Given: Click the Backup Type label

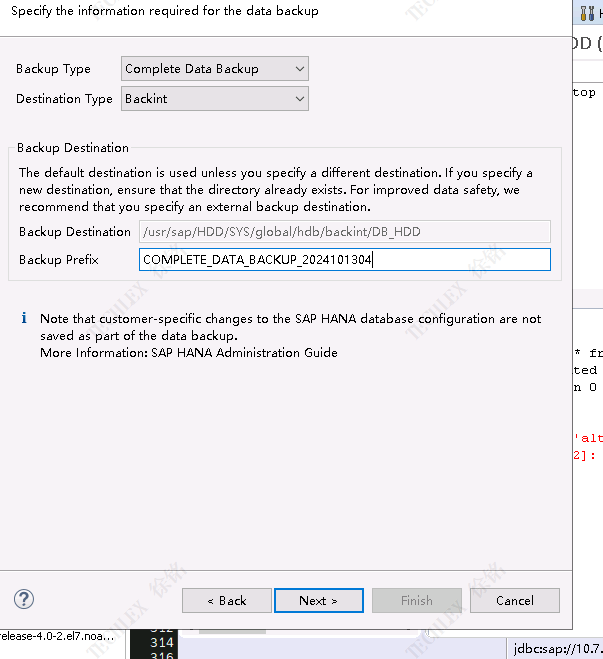Looking at the screenshot, I should click(x=53, y=69).
